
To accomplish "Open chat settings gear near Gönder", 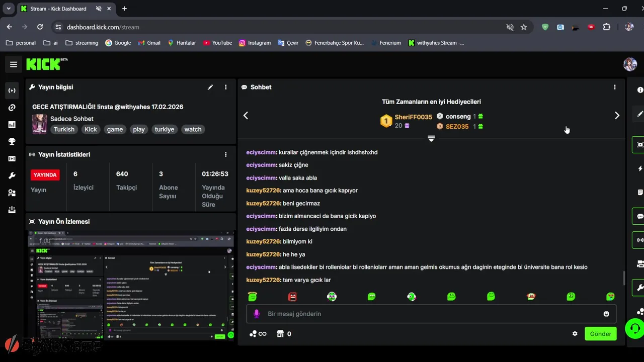I will point(575,334).
